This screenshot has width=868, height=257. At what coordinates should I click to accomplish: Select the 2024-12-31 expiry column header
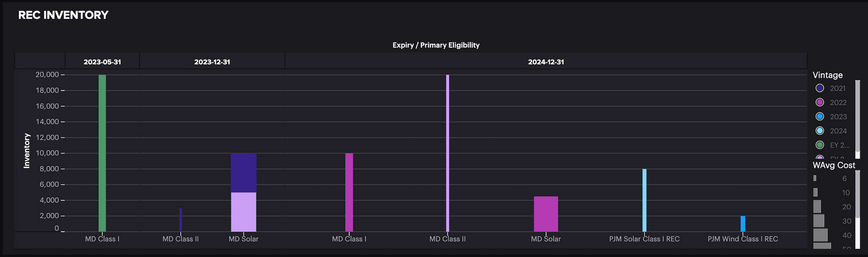(x=546, y=62)
